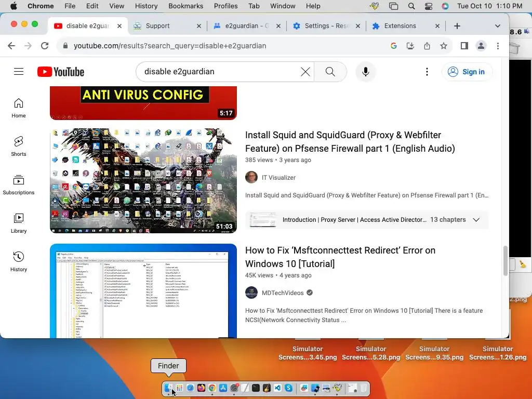
Task: Click the Google icon in address bar
Action: coord(394,46)
